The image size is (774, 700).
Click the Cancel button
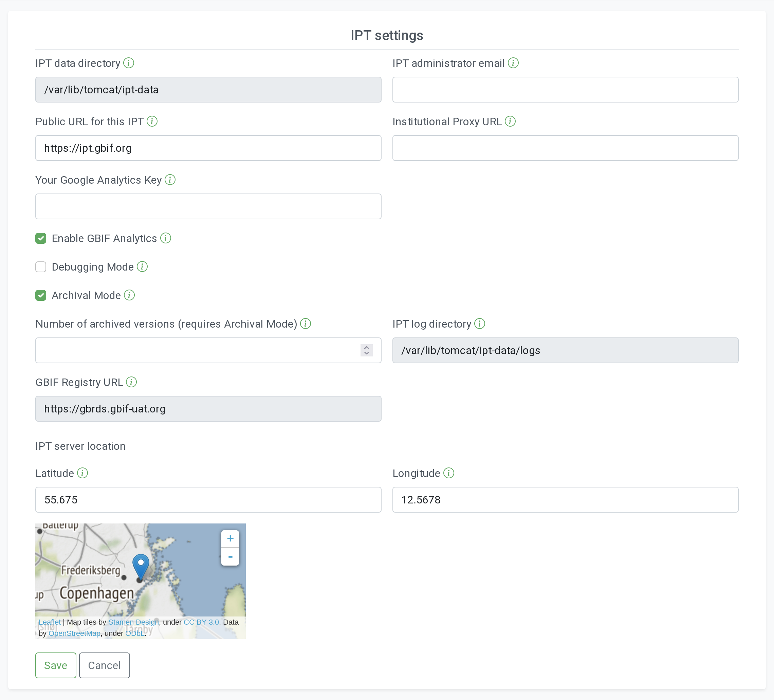coord(105,665)
